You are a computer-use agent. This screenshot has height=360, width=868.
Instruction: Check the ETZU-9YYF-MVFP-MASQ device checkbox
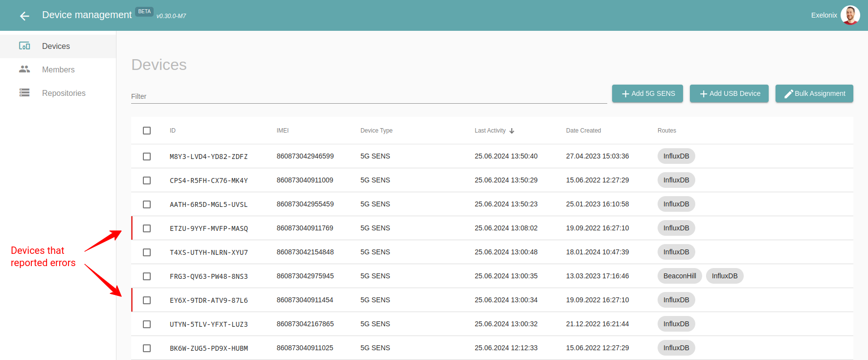click(147, 228)
